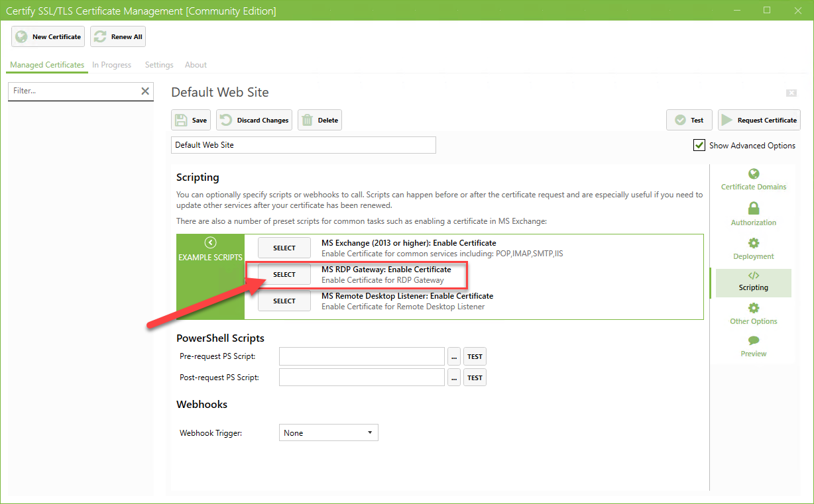Viewport: 814px width, 504px height.
Task: Click the trash can icon on Delete
Action: [308, 120]
